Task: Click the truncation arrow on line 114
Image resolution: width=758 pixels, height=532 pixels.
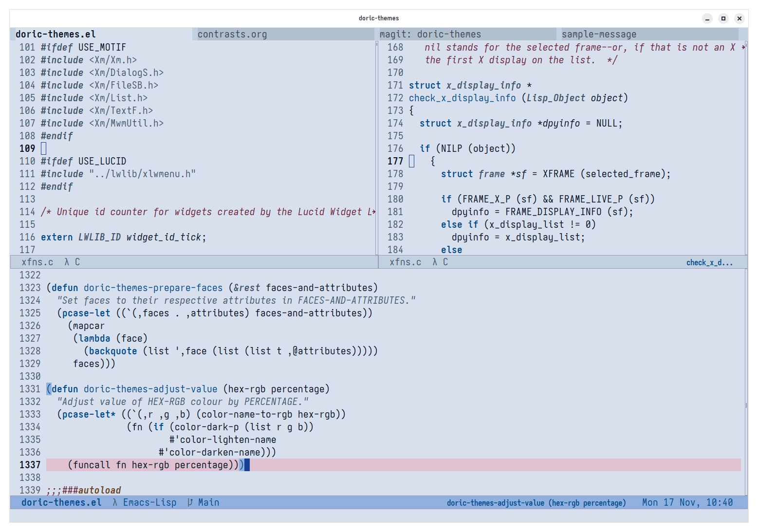Action: (x=373, y=212)
